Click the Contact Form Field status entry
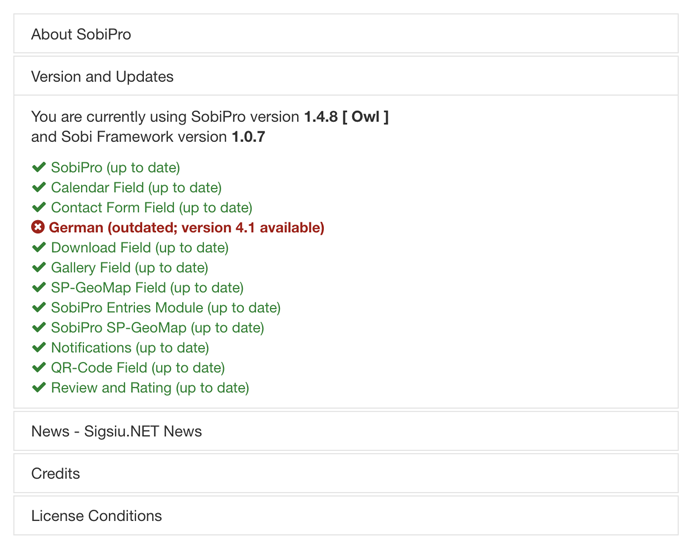The width and height of the screenshot is (691, 546). pyautogui.click(x=151, y=208)
